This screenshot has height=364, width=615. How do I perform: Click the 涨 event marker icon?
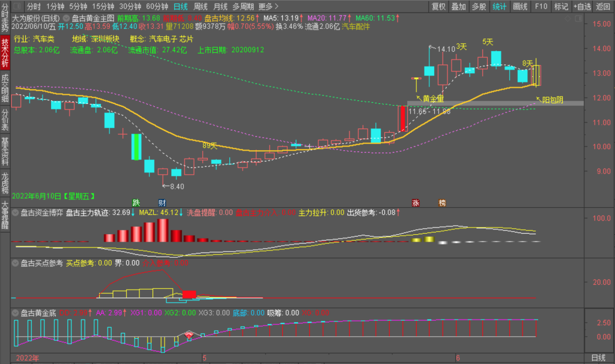415,202
